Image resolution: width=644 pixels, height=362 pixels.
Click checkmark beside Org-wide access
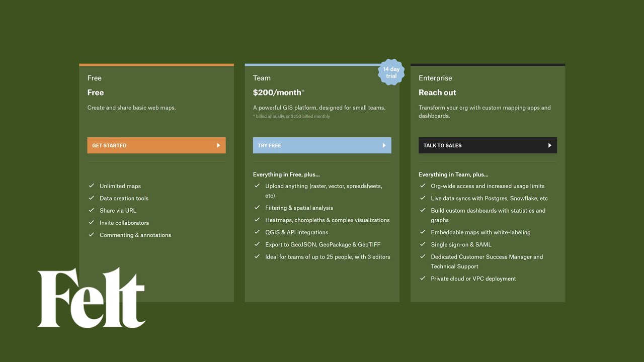coord(422,186)
